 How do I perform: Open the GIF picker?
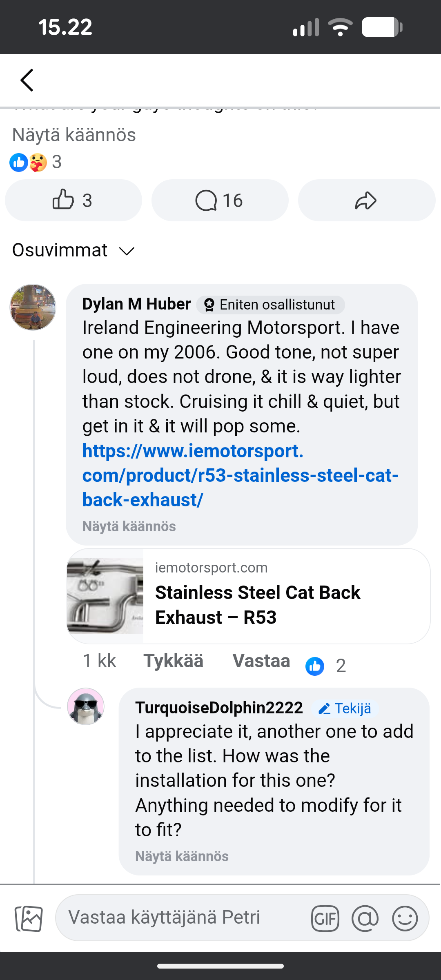(325, 919)
